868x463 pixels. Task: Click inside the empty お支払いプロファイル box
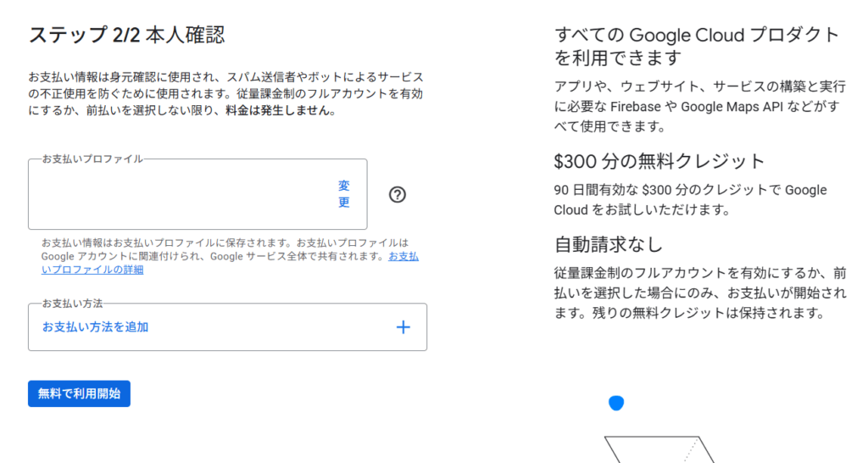(x=183, y=194)
